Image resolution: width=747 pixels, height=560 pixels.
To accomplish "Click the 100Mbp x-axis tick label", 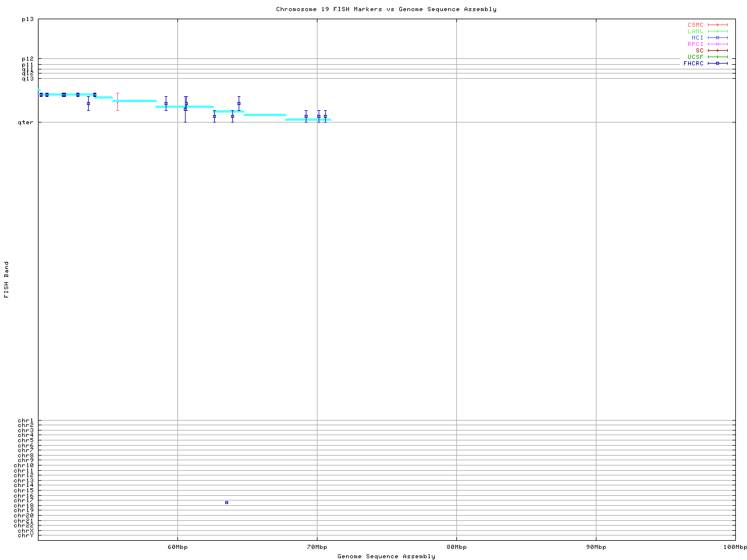I will 735,547.
